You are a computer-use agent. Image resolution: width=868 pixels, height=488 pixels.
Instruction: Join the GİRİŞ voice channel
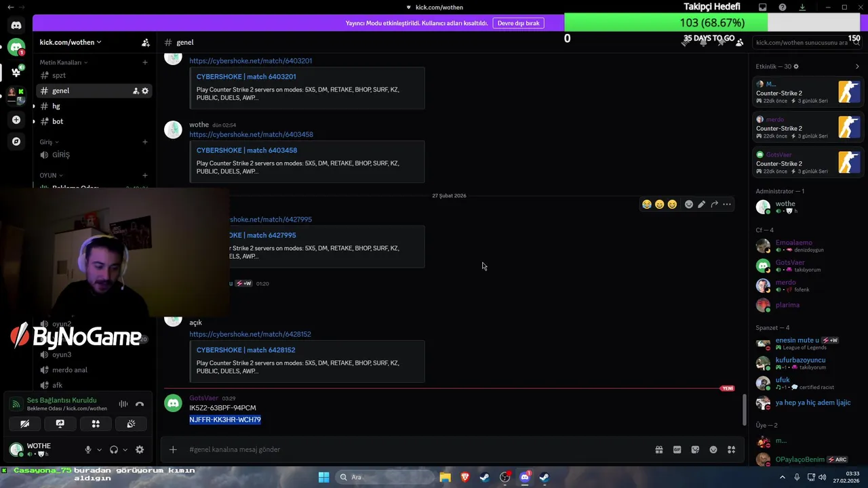pos(94,155)
